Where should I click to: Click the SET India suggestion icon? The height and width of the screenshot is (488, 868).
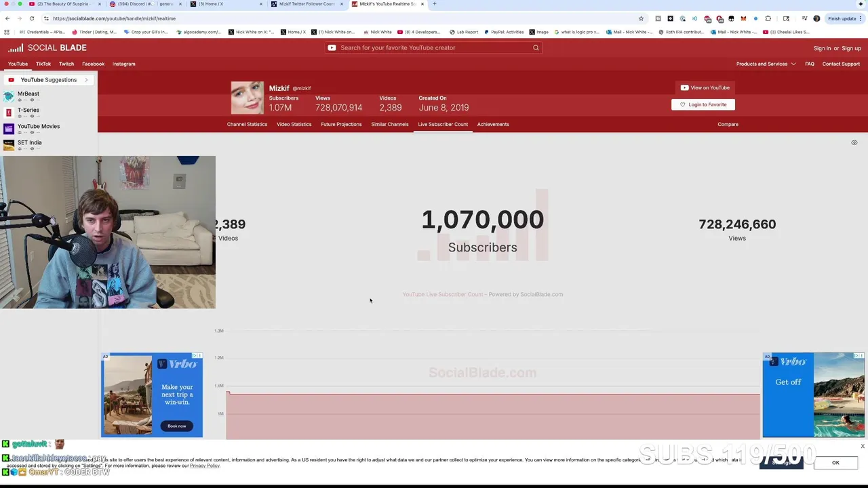9,145
